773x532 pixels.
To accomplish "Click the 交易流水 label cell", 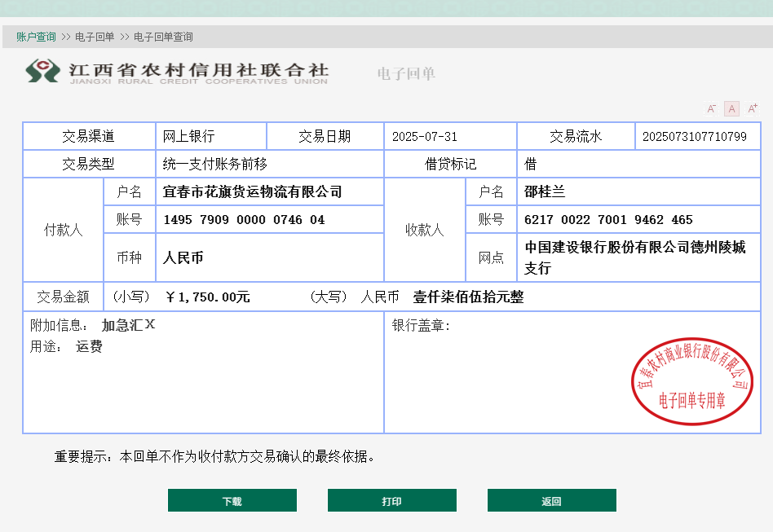I will click(576, 136).
